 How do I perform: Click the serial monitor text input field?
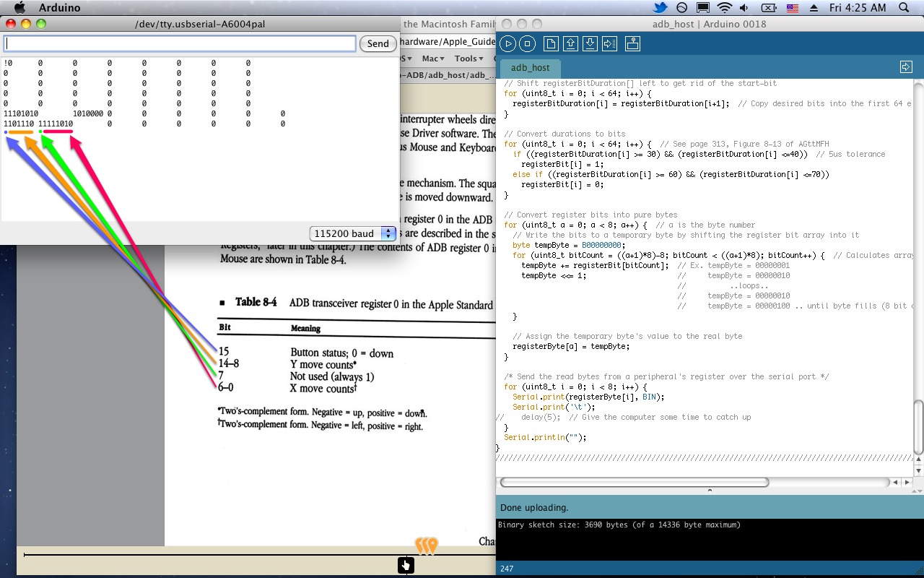click(x=180, y=44)
